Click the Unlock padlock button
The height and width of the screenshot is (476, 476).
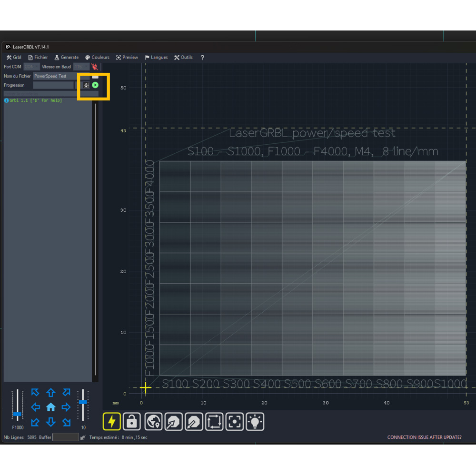coord(132,421)
